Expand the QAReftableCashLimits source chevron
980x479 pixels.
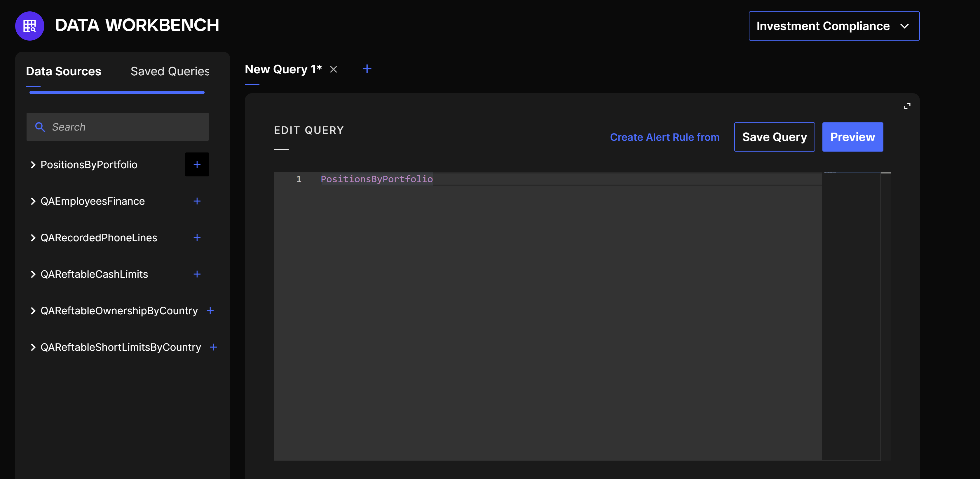click(33, 274)
